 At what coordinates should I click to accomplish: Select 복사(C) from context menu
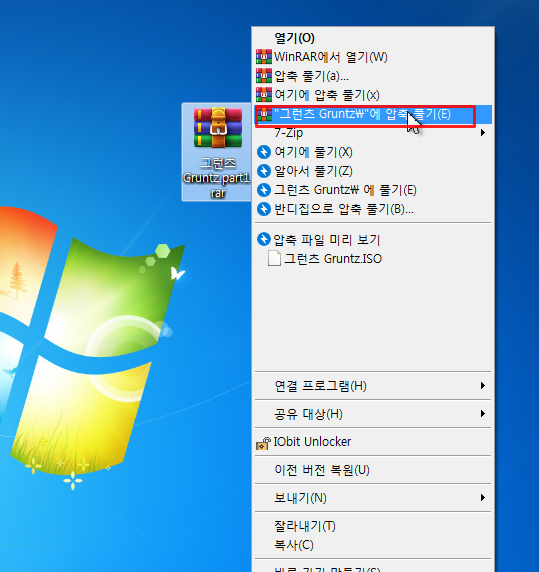coord(373,545)
